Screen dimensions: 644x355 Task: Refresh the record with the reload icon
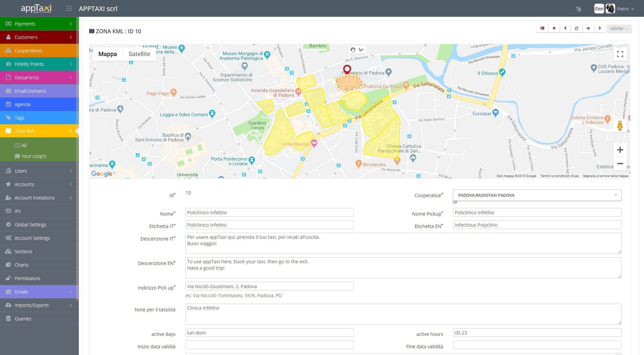(x=577, y=28)
